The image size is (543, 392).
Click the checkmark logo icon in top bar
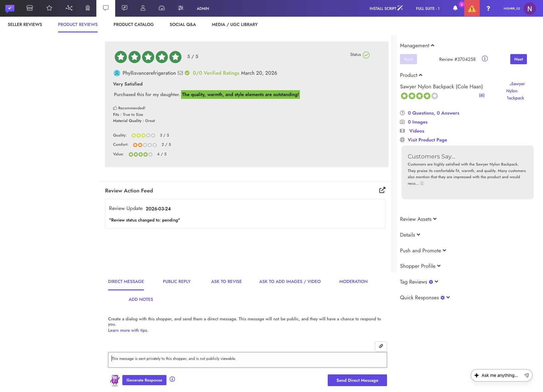pos(10,8)
